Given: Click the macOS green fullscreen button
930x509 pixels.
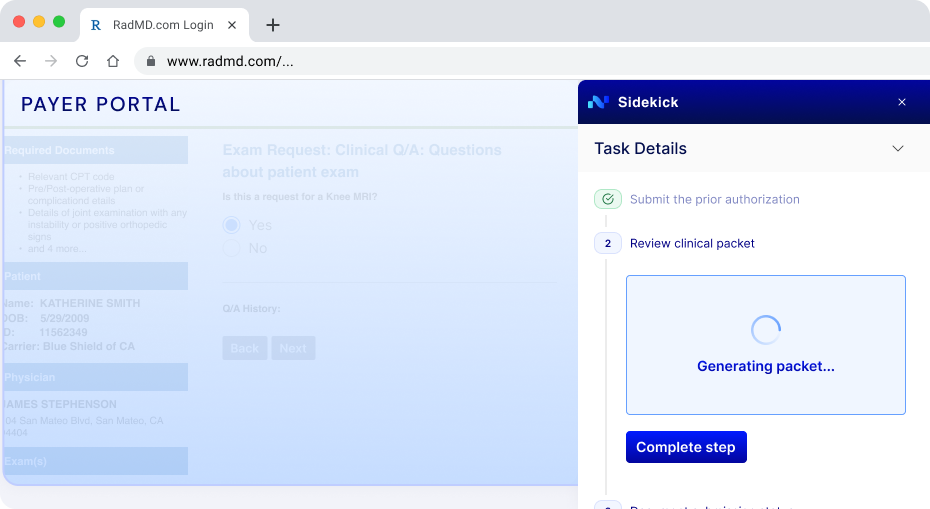Looking at the screenshot, I should coord(59,22).
